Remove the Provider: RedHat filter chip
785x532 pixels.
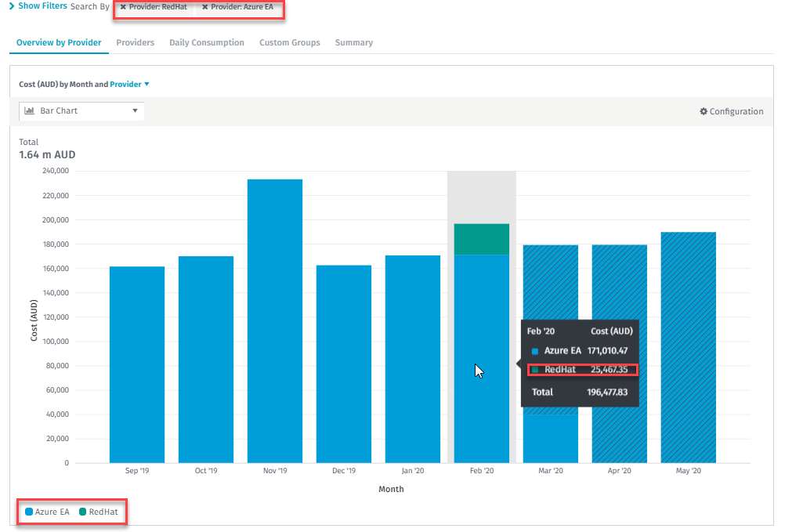point(123,7)
